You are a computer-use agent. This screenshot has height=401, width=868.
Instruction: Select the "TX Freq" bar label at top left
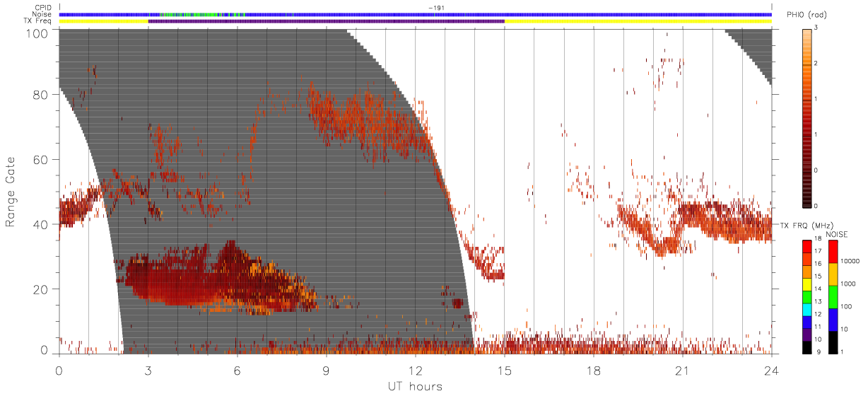[x=39, y=21]
